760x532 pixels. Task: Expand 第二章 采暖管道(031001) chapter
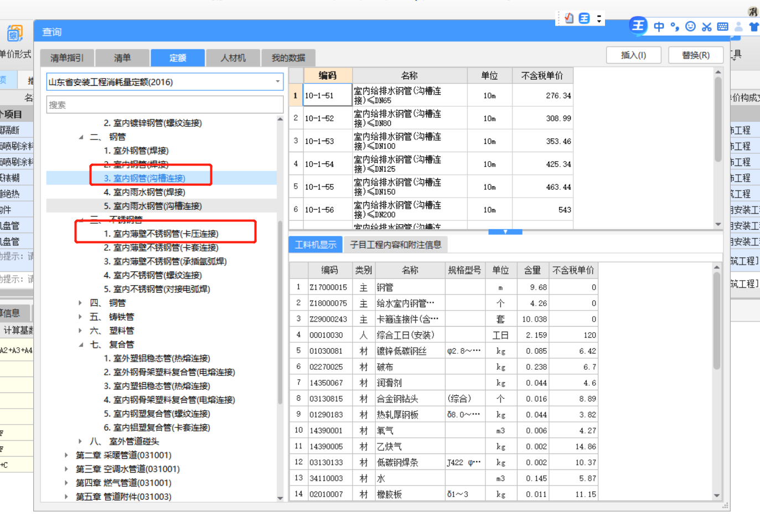(66, 455)
